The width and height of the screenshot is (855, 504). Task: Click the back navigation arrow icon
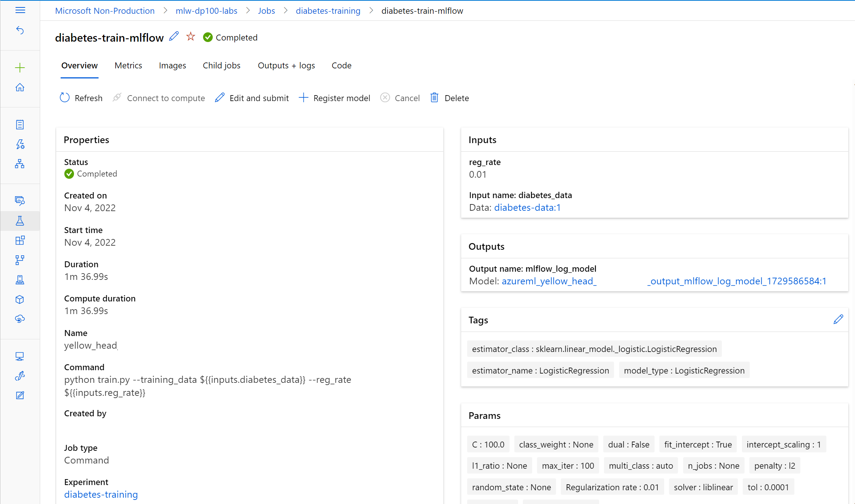pyautogui.click(x=20, y=30)
